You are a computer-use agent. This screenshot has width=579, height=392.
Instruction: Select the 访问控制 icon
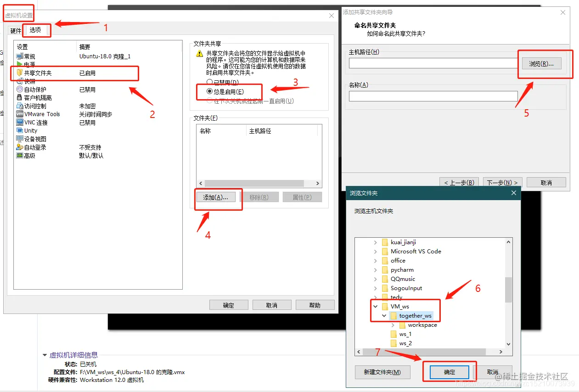[x=20, y=106]
